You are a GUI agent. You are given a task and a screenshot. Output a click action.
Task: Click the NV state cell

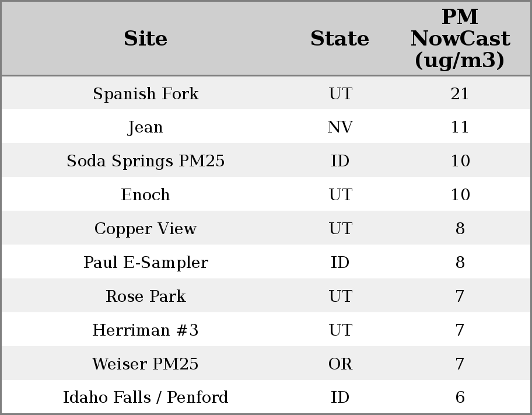pos(340,127)
